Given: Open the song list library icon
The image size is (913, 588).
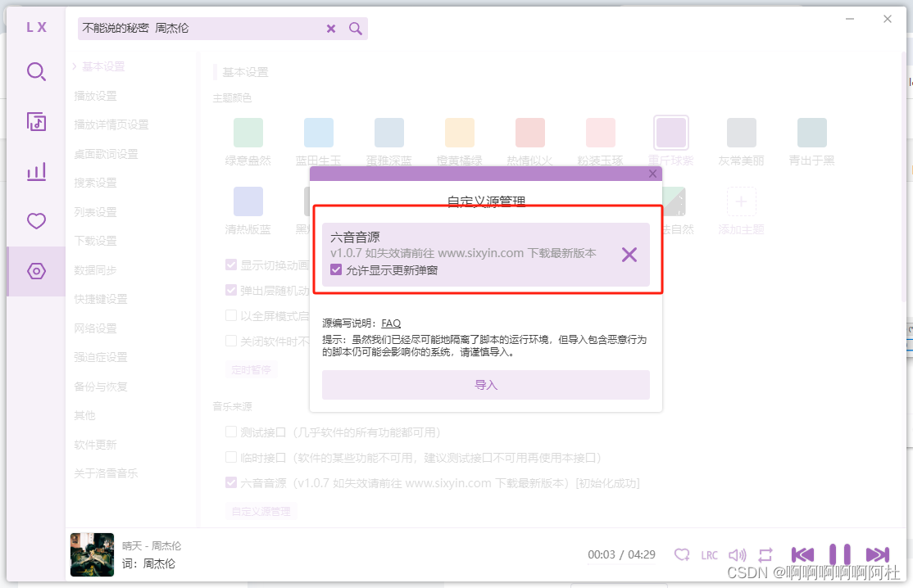Looking at the screenshot, I should (x=36, y=121).
